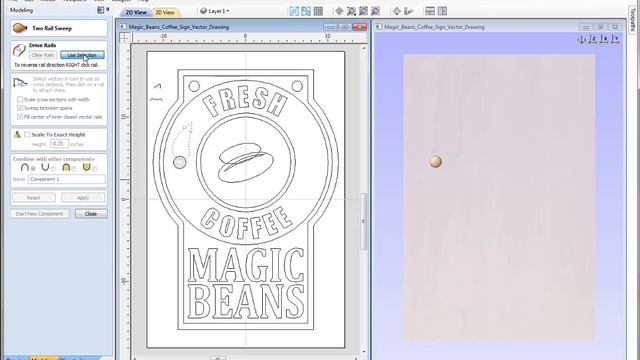Open the Toolpaths side tab
The height and width of the screenshot is (360, 640).
point(634,19)
